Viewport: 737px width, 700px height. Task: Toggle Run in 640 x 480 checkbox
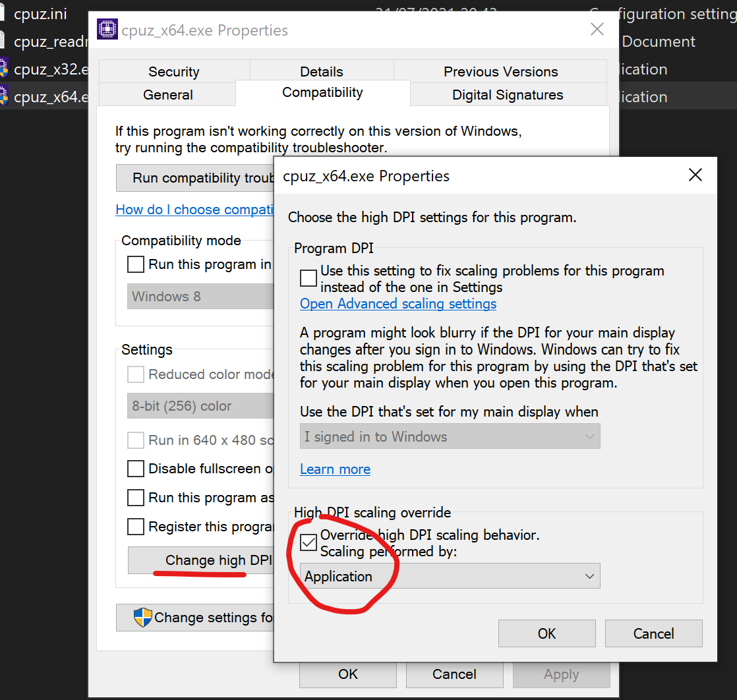coord(136,440)
